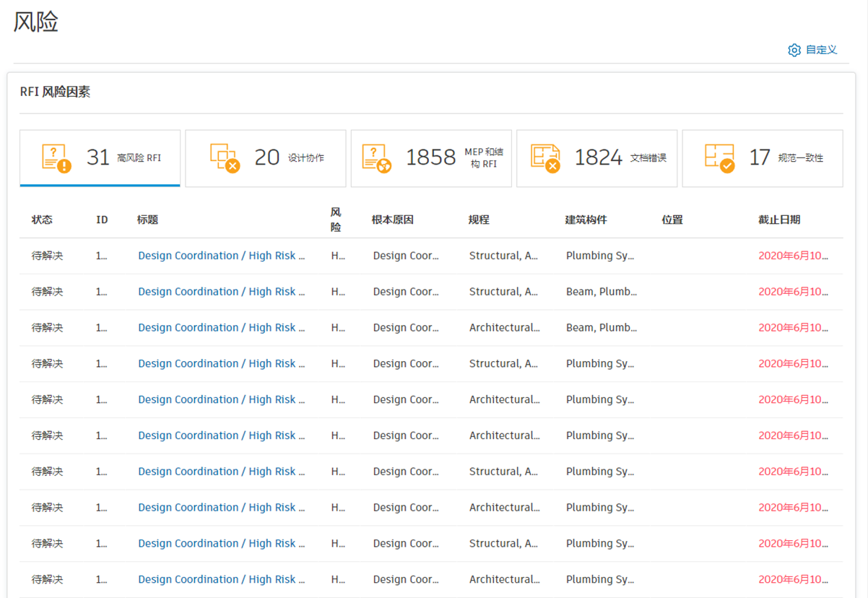Open the 1858 MEP 和结构 RFI tab
Screen dimensions: 868x598
tap(431, 158)
